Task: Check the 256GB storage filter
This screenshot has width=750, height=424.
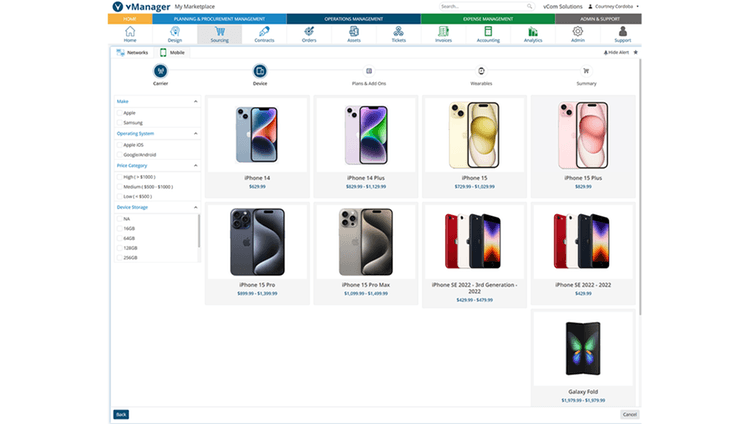Action: pos(120,257)
